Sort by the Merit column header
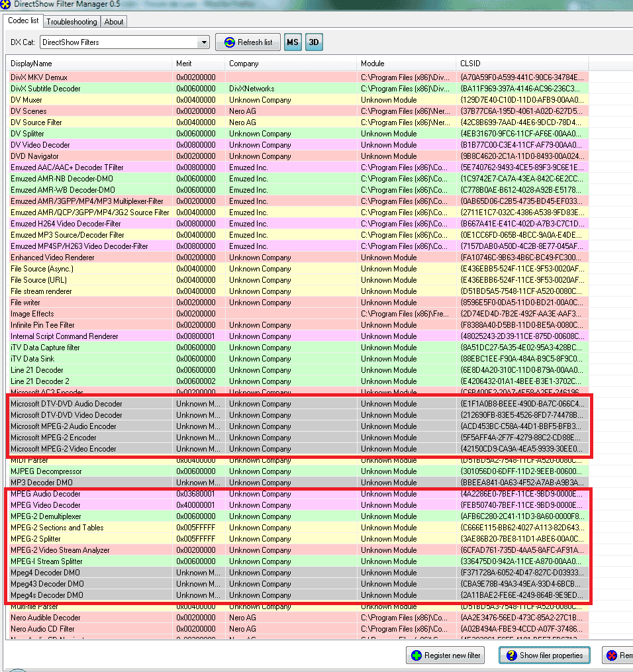The height and width of the screenshot is (672, 633). 198,64
